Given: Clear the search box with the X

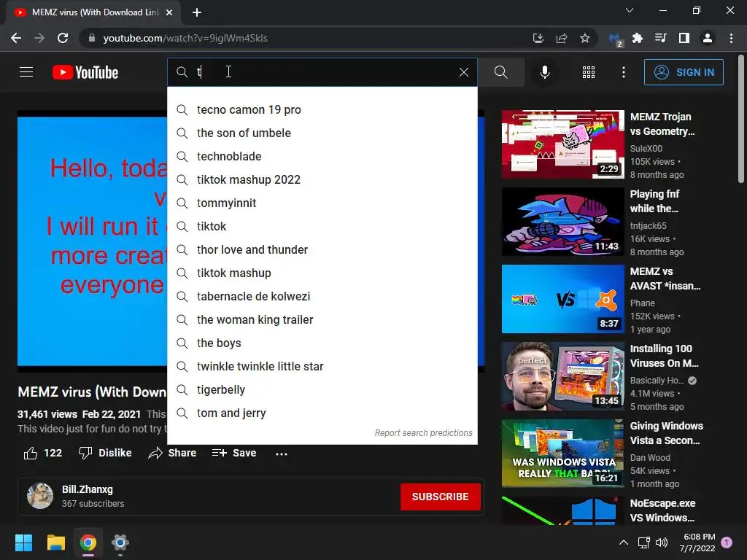Looking at the screenshot, I should 463,72.
